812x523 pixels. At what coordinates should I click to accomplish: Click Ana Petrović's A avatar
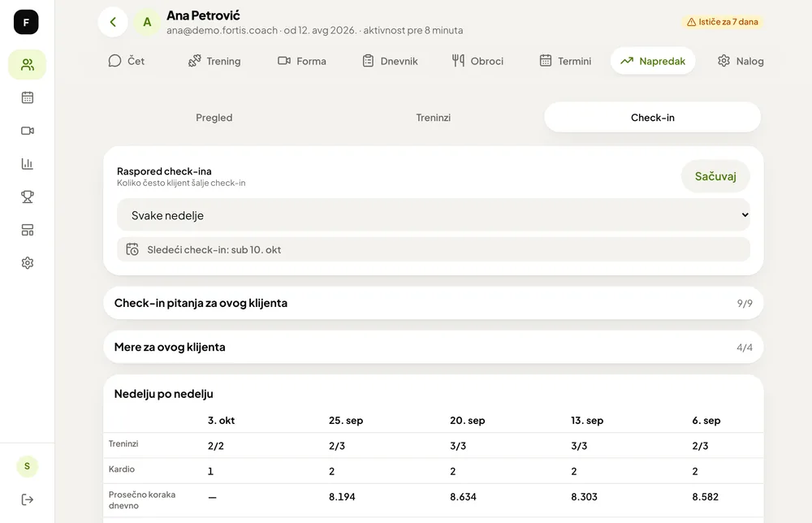pos(147,22)
